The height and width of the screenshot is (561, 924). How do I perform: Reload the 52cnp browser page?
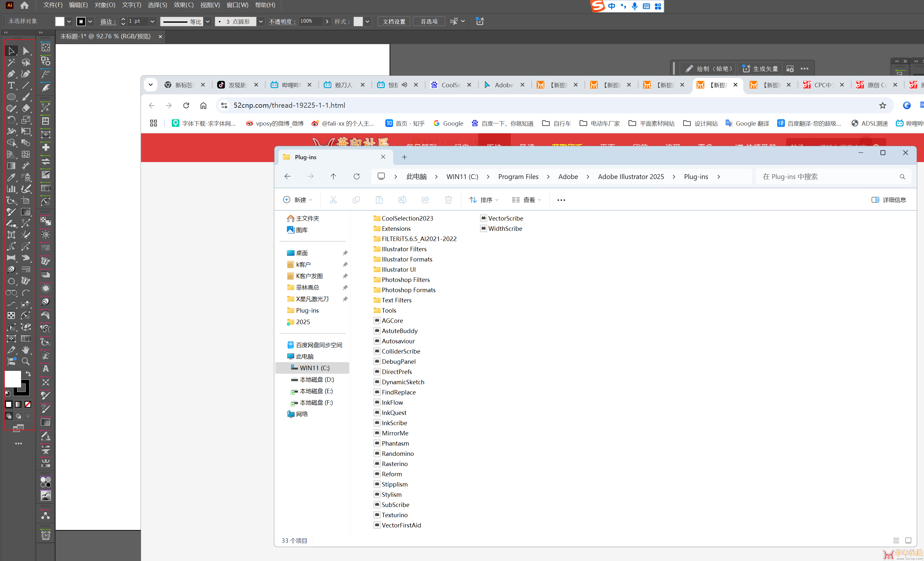coord(186,105)
